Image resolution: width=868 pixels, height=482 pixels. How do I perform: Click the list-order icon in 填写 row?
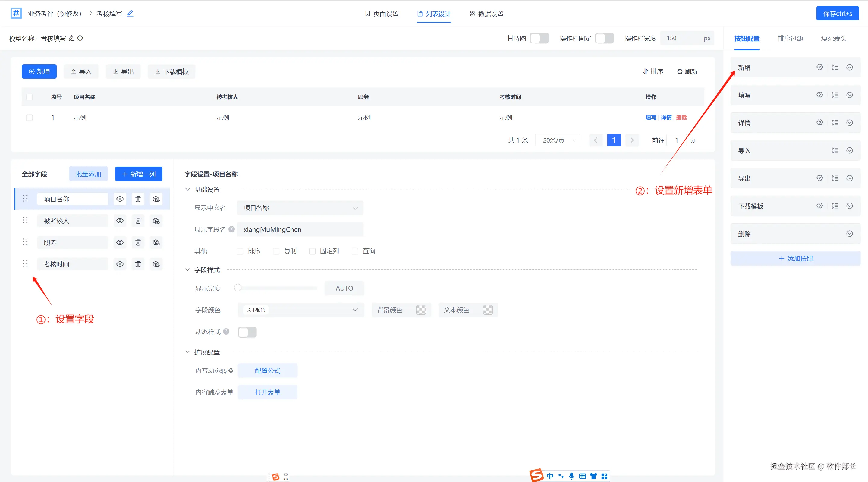(x=835, y=95)
